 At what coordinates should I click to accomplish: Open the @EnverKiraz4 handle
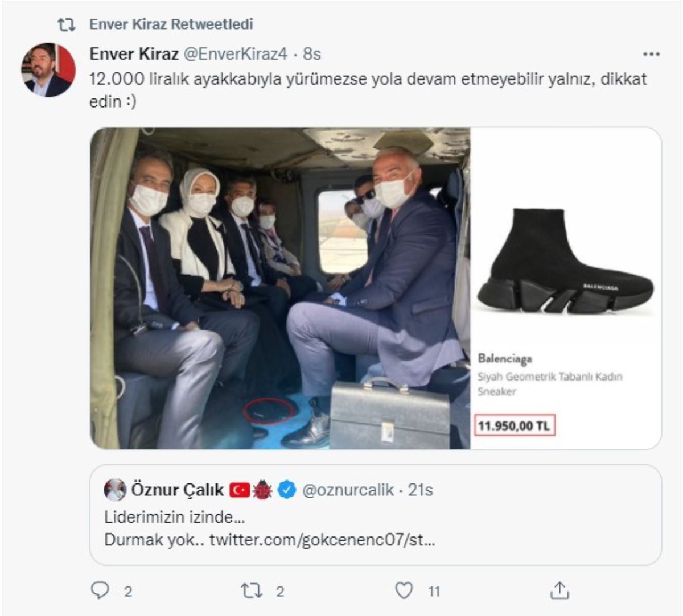pos(234,54)
